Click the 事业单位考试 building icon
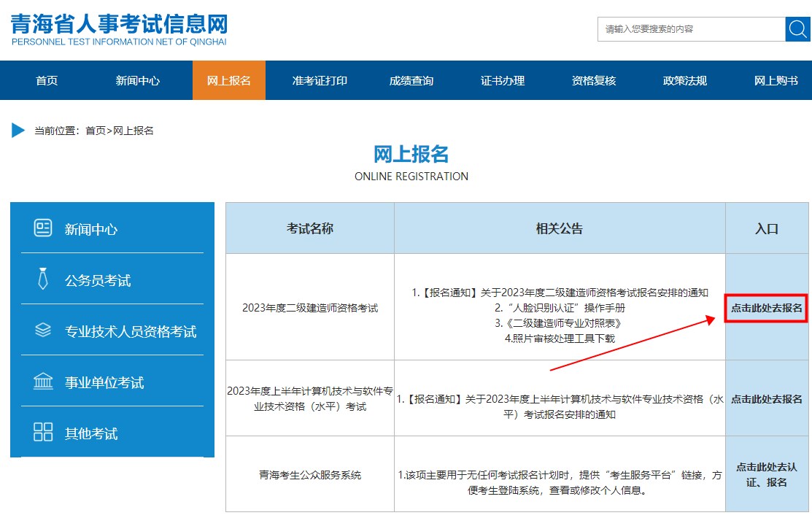Image resolution: width=812 pixels, height=518 pixels. 44,380
